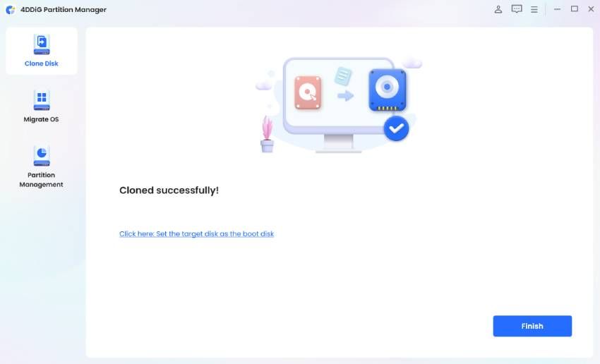Click the blue target disk illustration
The height and width of the screenshot is (364, 600).
click(x=388, y=90)
